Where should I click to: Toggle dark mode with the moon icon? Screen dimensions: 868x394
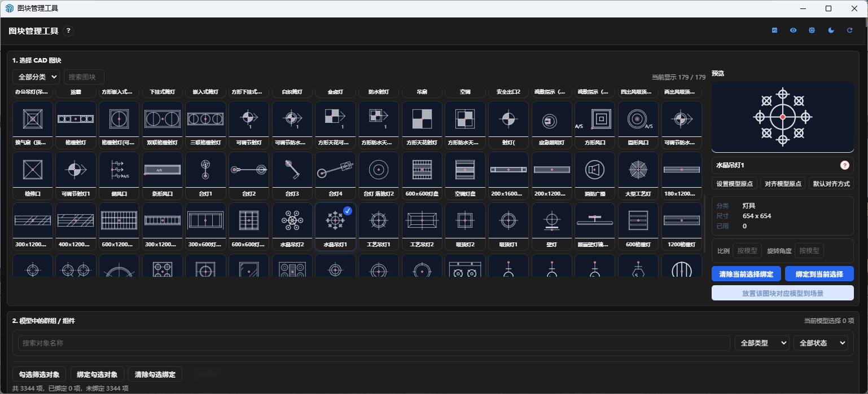click(831, 30)
